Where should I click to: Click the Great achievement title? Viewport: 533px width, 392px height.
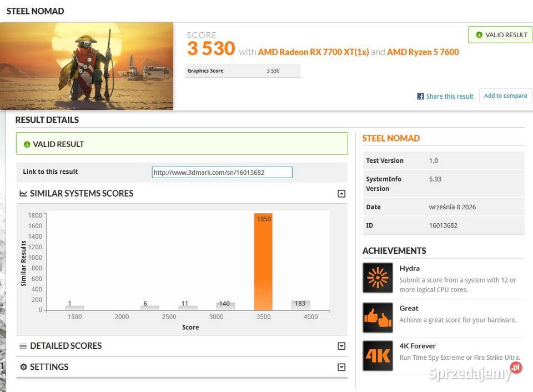[409, 308]
